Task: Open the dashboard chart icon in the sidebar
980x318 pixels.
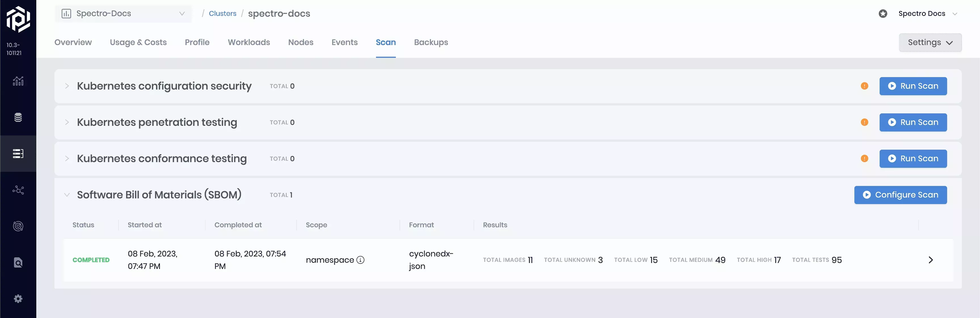Action: [18, 81]
